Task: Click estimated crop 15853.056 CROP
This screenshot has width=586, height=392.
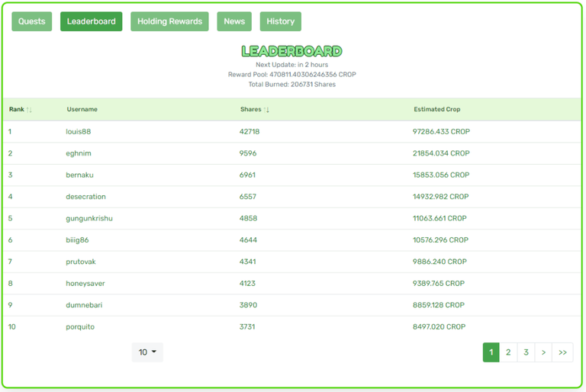Action: 441,175
